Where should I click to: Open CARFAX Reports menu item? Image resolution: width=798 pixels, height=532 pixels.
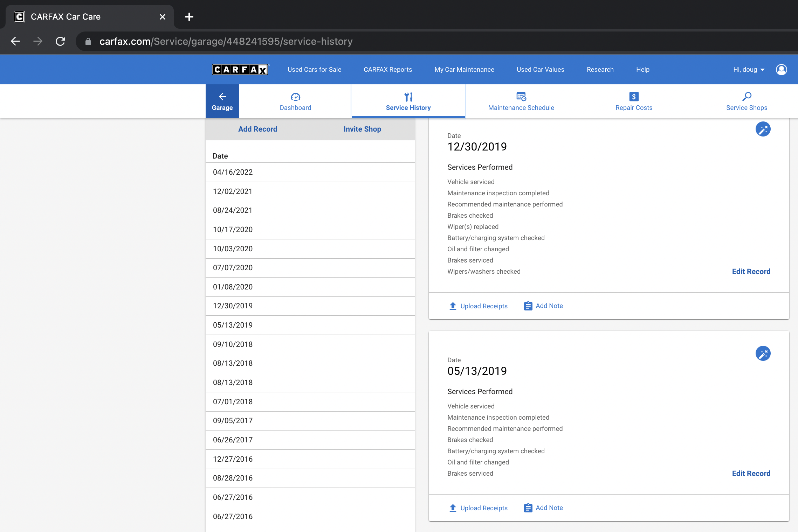point(388,70)
